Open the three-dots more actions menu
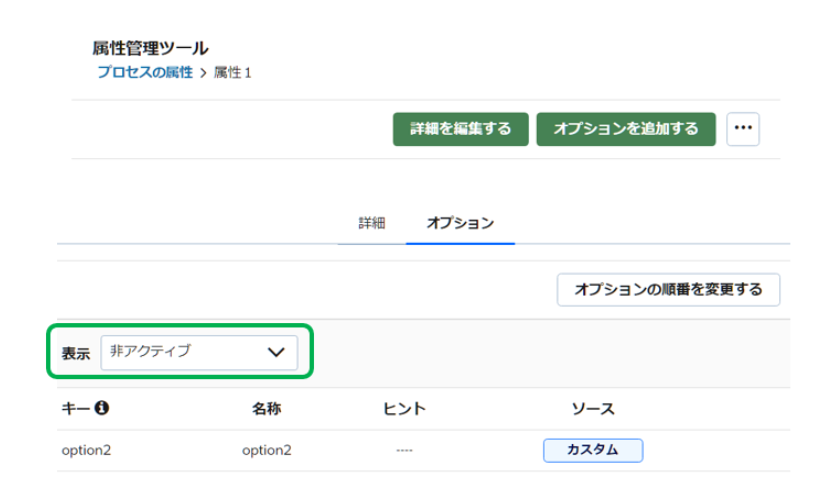820x484 pixels. point(743,129)
